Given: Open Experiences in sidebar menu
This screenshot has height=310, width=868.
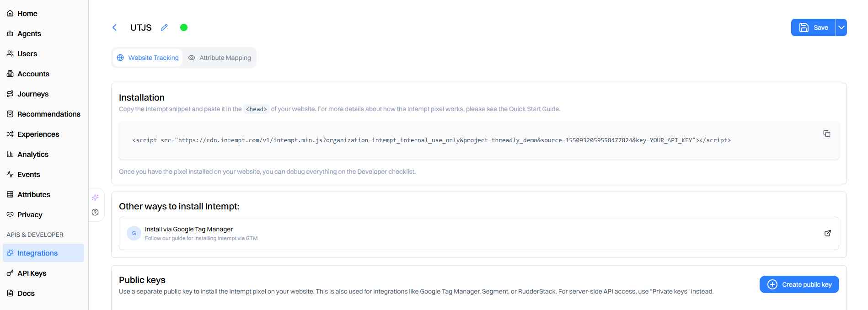Looking at the screenshot, I should click(x=43, y=134).
